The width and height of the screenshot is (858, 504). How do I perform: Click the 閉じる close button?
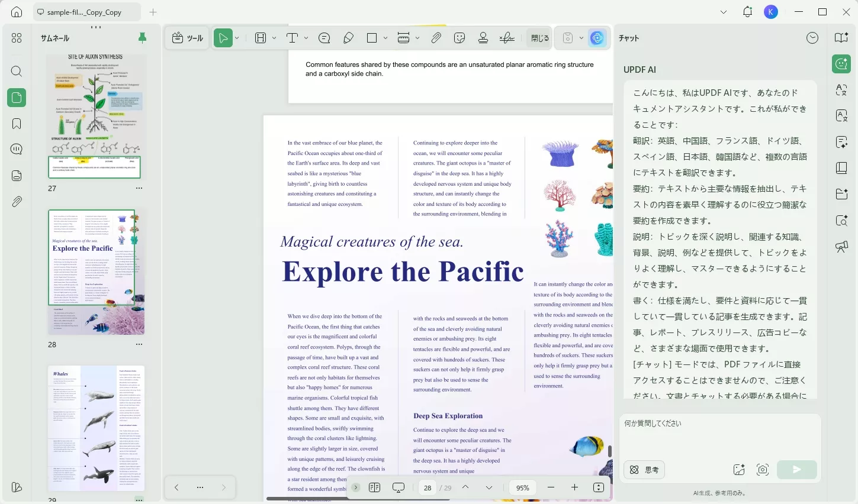coord(539,38)
